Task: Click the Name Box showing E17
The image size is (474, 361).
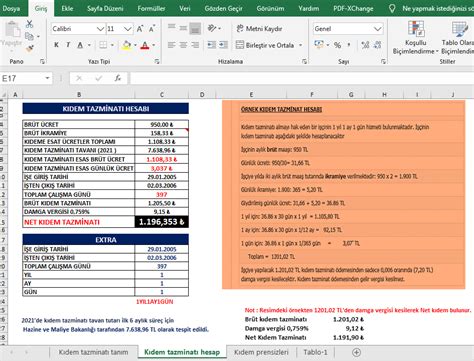Action: [x=22, y=79]
